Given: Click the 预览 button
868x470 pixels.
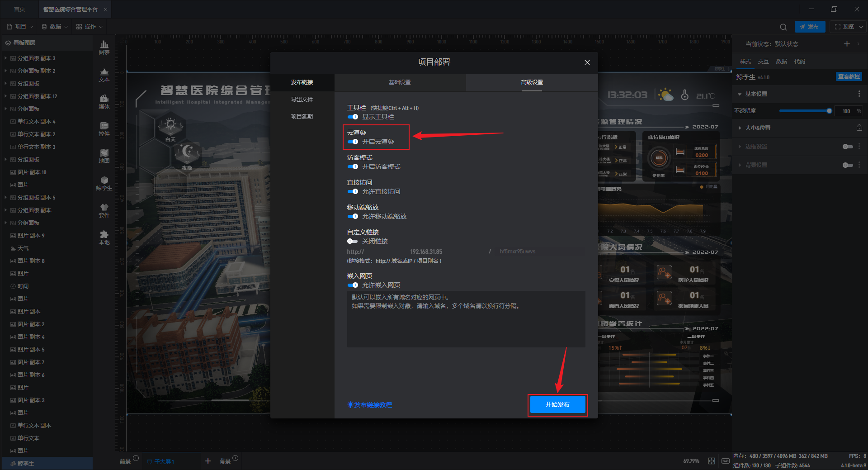Looking at the screenshot, I should (x=844, y=27).
